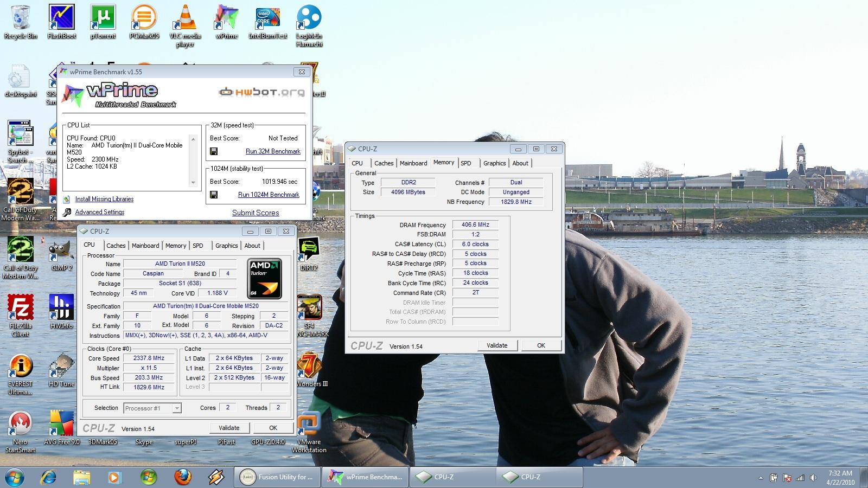Click Submit Scores link

(x=256, y=213)
